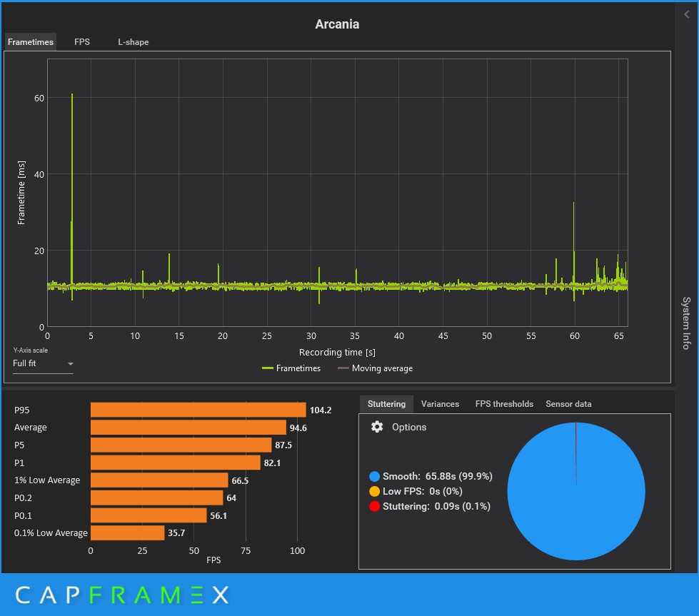699x616 pixels.
Task: Click 'Smooth: 65.88s (99.9%)' text
Action: click(437, 476)
